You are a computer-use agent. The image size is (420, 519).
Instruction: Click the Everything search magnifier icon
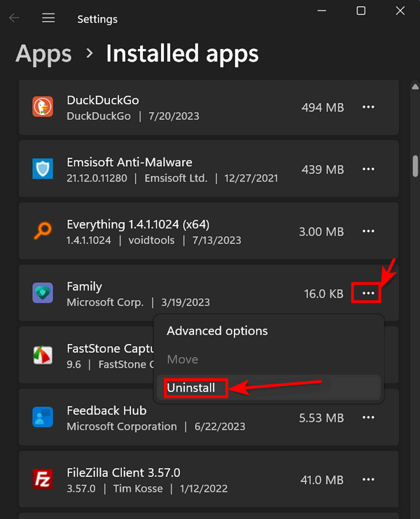(x=43, y=230)
